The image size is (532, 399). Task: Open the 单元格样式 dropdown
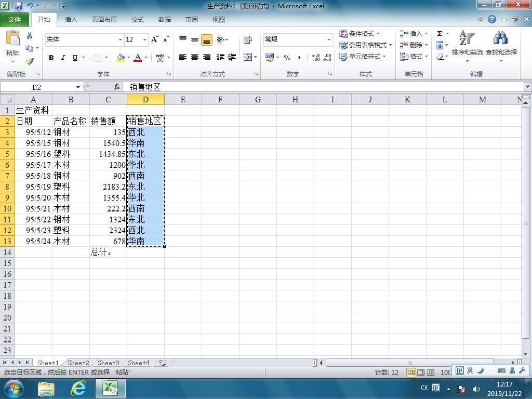363,56
